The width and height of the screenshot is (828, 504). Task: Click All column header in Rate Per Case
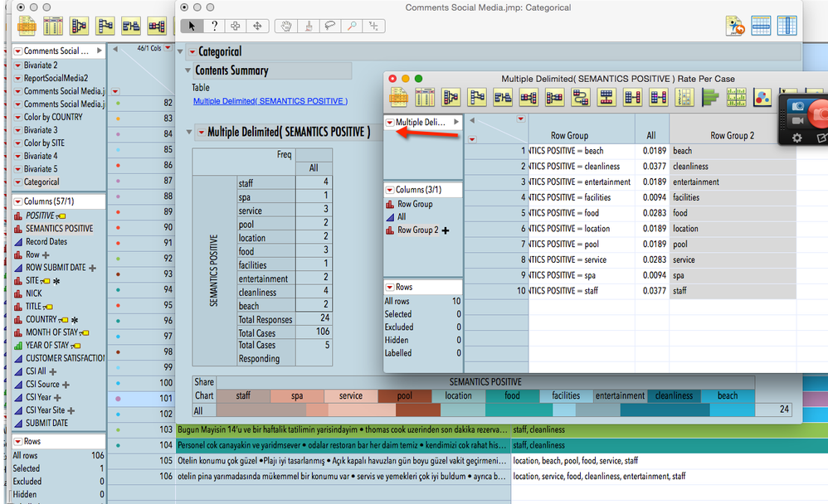[651, 136]
